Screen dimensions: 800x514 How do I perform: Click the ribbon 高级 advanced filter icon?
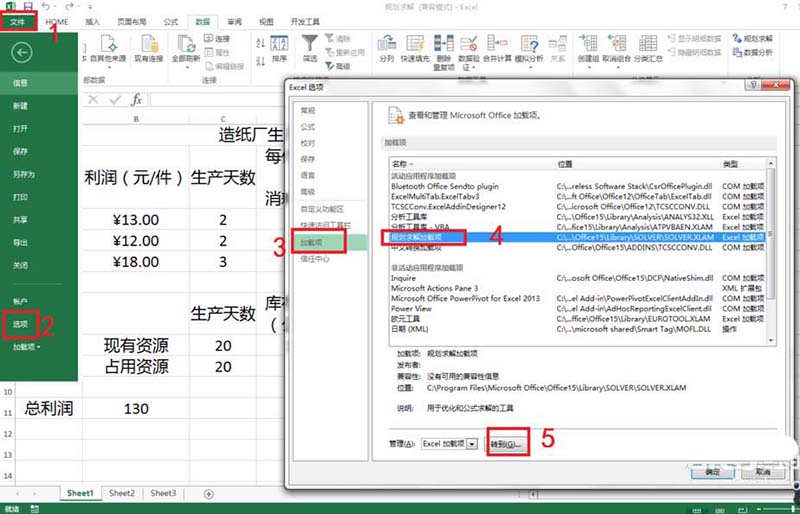pyautogui.click(x=338, y=66)
